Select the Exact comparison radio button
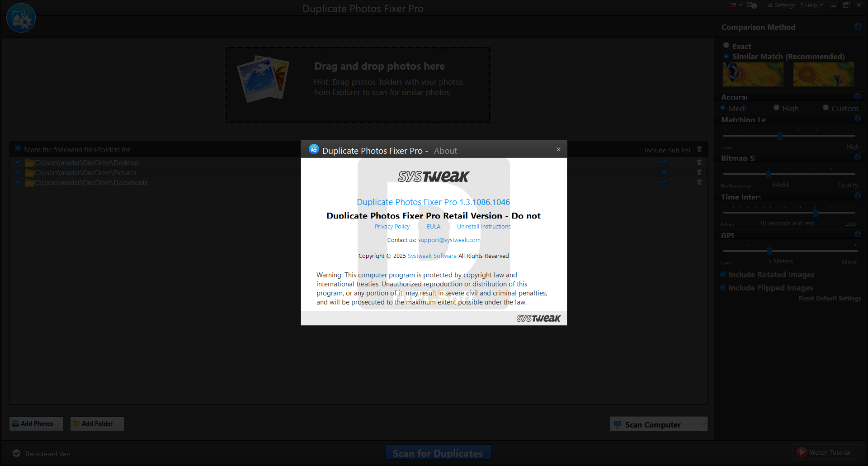 point(726,45)
